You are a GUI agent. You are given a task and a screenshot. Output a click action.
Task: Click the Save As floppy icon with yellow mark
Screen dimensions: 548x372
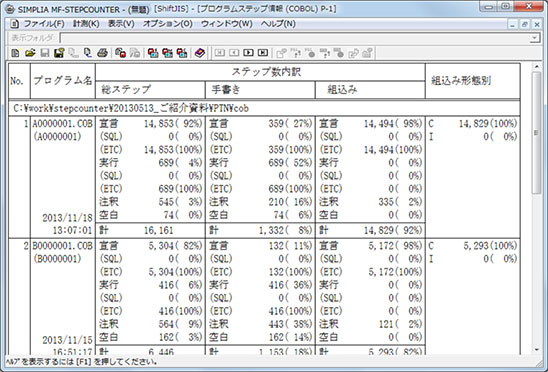[x=59, y=53]
